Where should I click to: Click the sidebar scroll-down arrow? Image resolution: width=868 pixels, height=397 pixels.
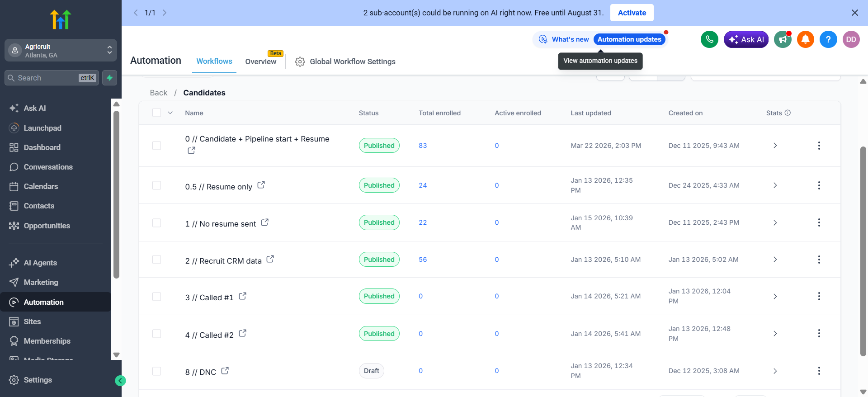coord(116,355)
